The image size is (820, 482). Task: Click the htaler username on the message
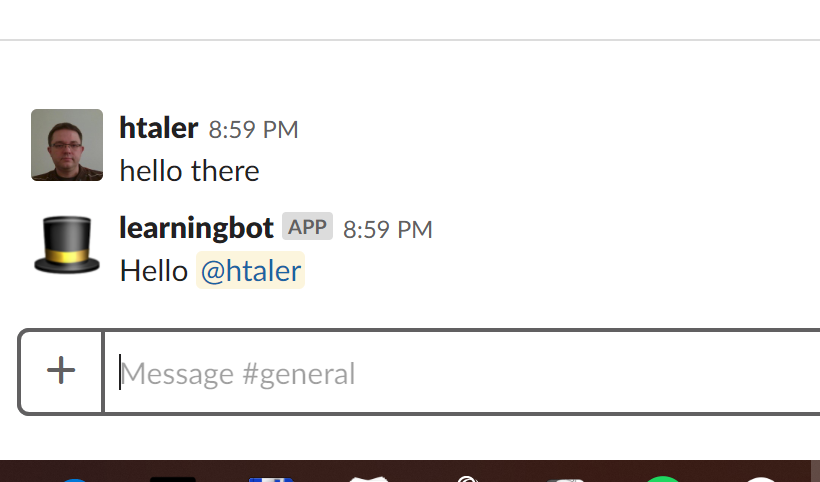[x=158, y=128]
